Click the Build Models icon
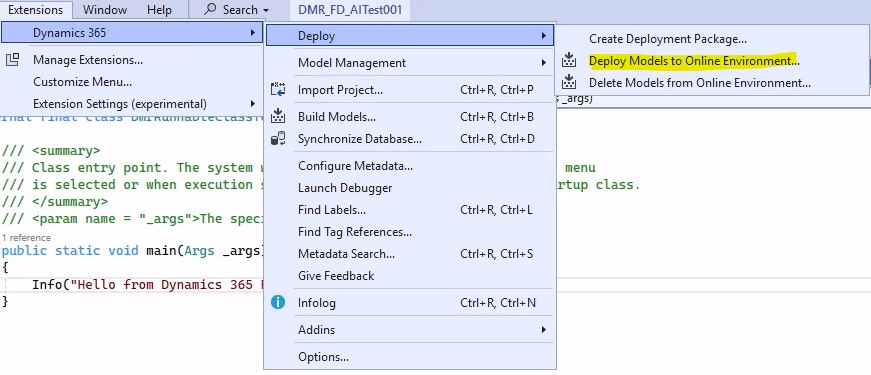The height and width of the screenshot is (375, 871). [278, 117]
